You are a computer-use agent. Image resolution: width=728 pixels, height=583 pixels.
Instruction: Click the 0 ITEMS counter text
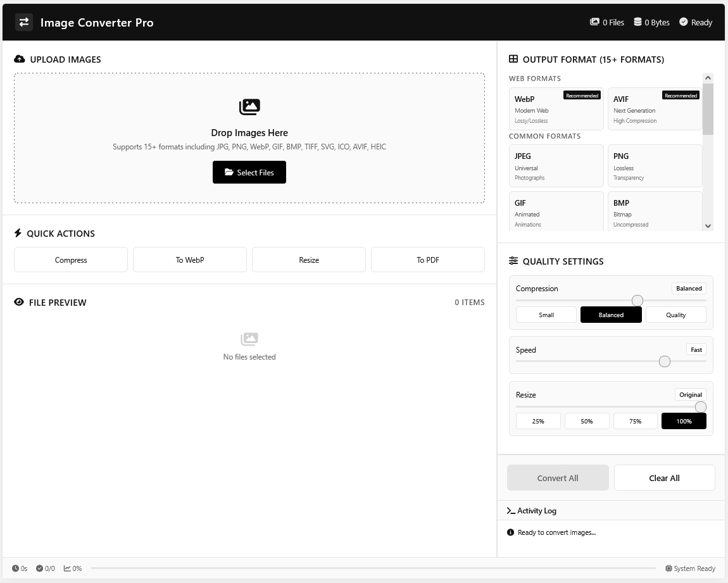point(469,302)
